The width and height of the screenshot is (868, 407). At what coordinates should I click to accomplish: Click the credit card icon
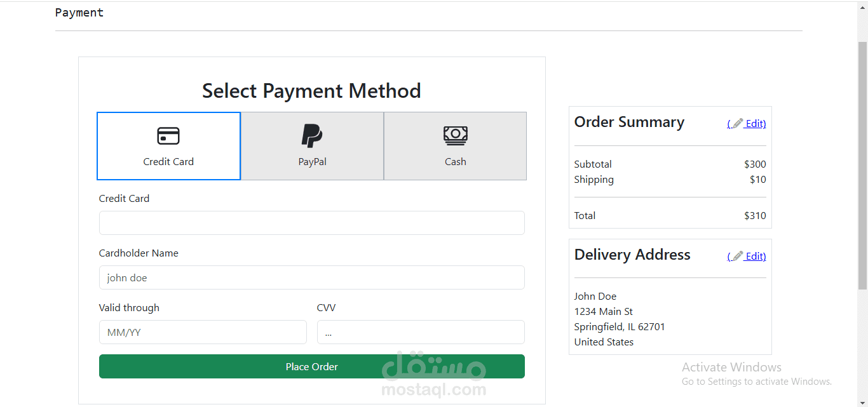click(x=168, y=136)
